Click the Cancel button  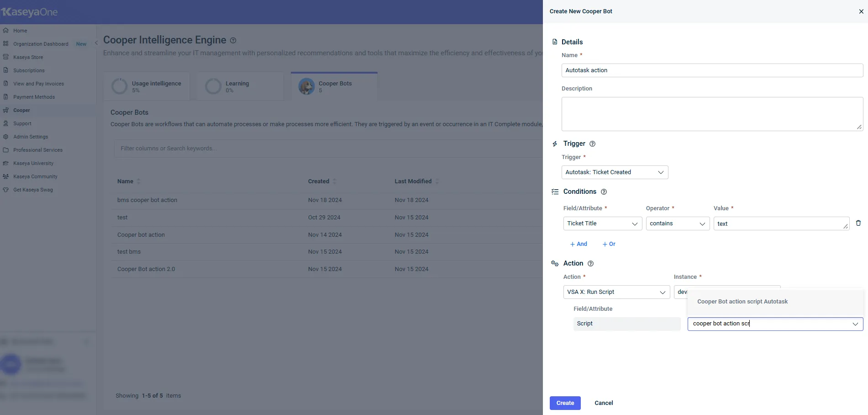[603, 403]
